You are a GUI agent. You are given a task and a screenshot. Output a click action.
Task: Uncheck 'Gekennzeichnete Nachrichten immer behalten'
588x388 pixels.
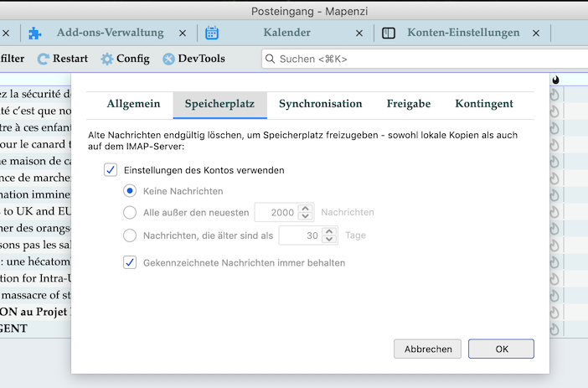click(130, 262)
